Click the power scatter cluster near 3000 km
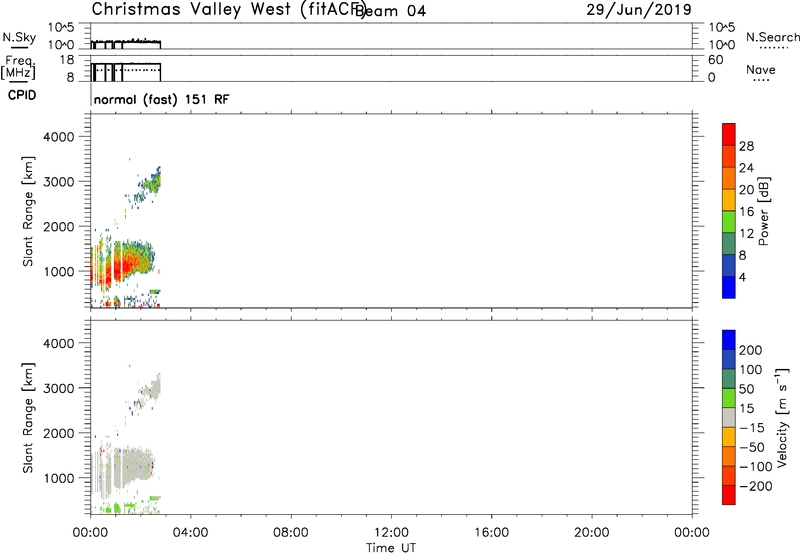Viewport: 800px width, 554px height. (x=151, y=183)
